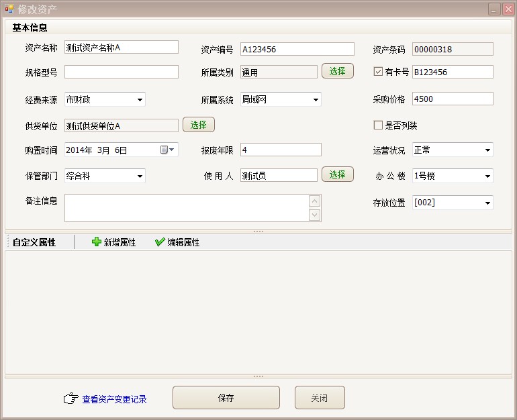Click 选择 button next to 使用人
Viewport: 517px width, 420px height.
[x=337, y=174]
